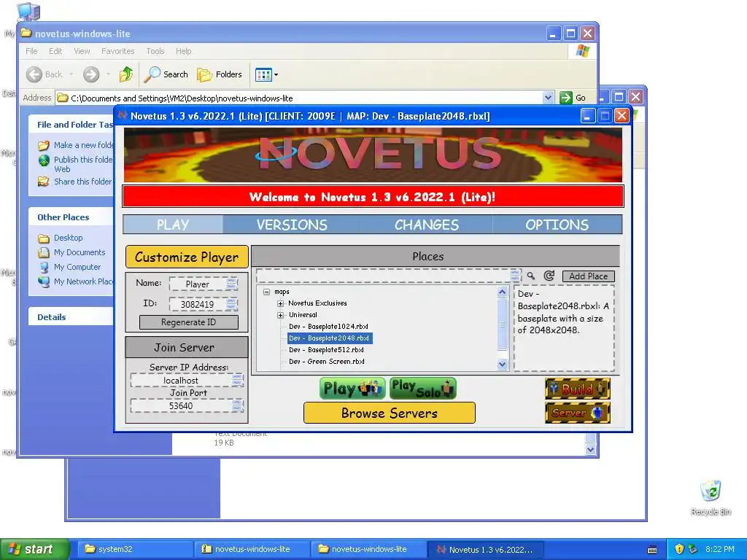Click the Windows start button
This screenshot has height=560, width=747.
[34, 549]
